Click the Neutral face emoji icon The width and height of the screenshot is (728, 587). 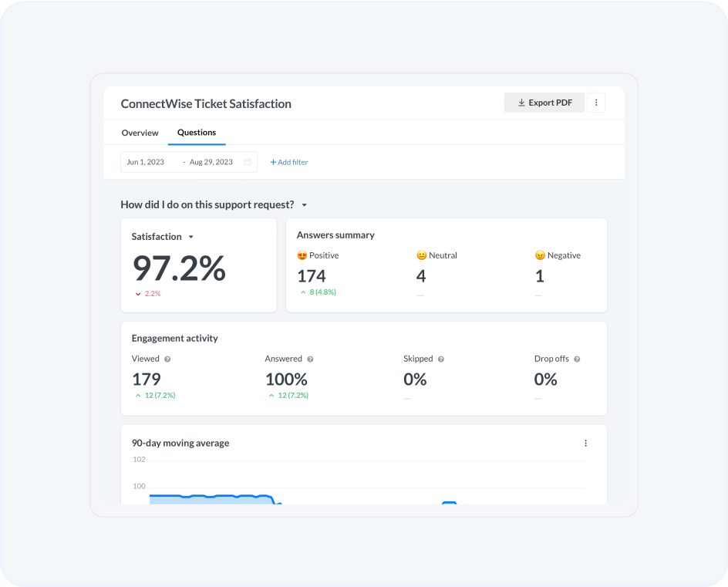422,255
